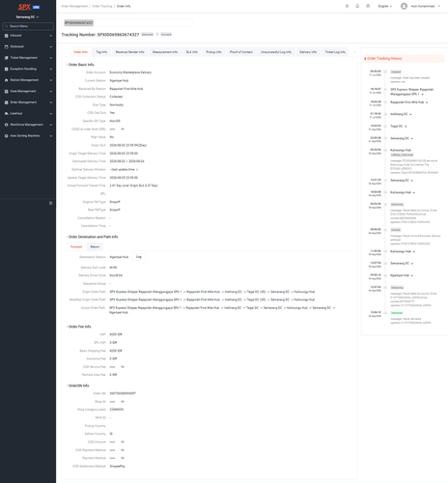Screen dimensions: 448x483
Task: Select the Forward path tab
Action: coord(76,247)
